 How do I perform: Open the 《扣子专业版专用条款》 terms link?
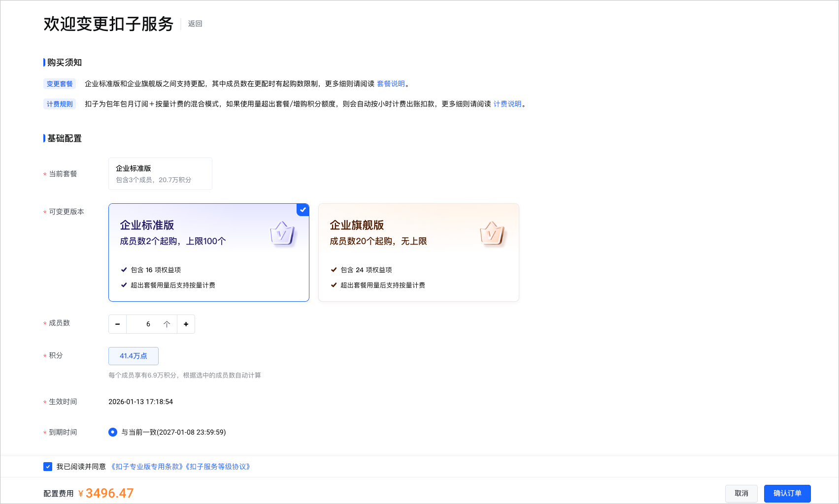pos(146,467)
